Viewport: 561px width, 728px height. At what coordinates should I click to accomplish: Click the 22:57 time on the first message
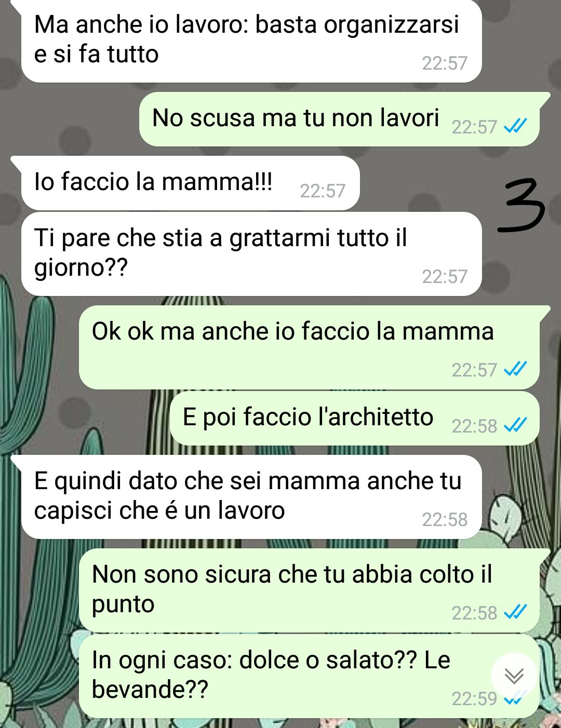click(x=445, y=63)
